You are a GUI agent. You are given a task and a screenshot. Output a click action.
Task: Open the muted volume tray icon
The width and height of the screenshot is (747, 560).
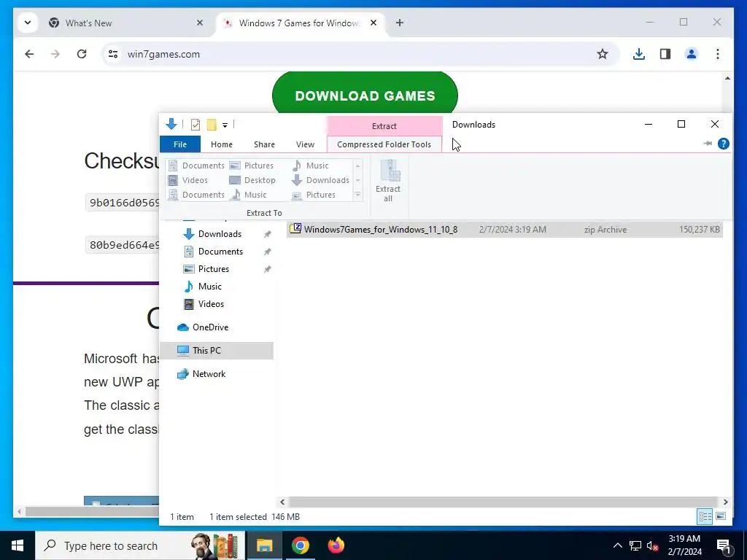pos(652,545)
